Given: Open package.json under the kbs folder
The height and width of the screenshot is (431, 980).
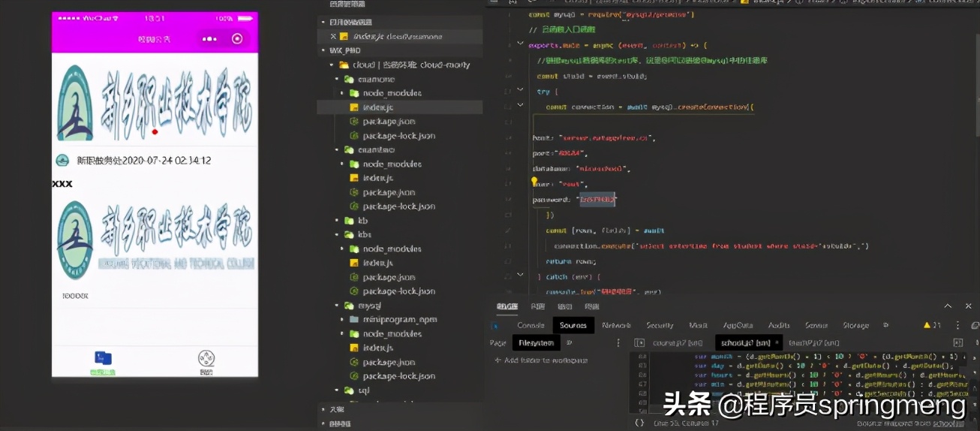Looking at the screenshot, I should 389,277.
